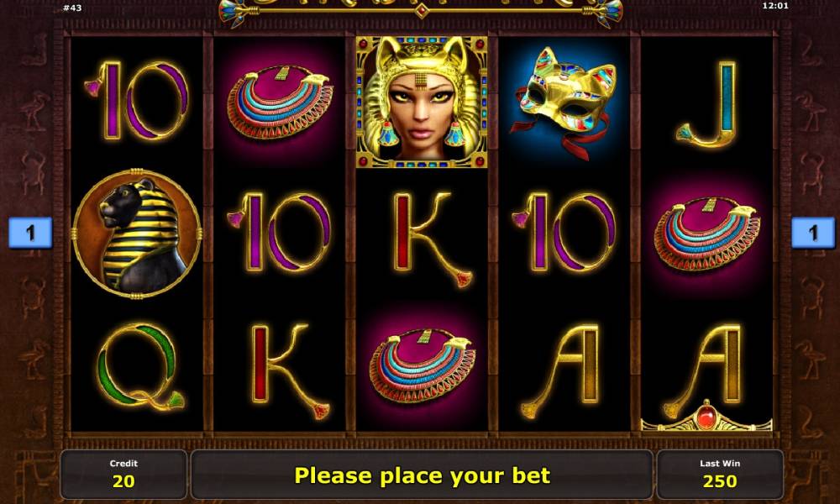Screen dimensions: 840x504
Task: Click the A symbol with ruby ornament
Action: coord(706,375)
